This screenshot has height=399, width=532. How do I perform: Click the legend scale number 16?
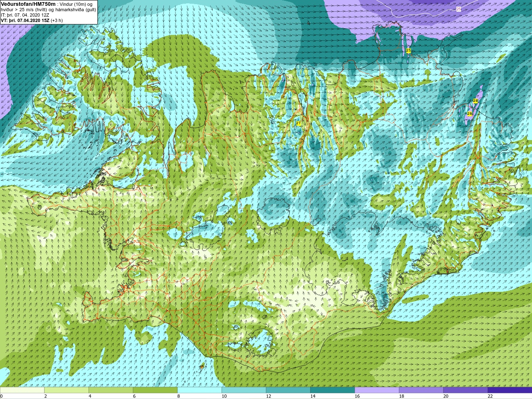[357, 396]
